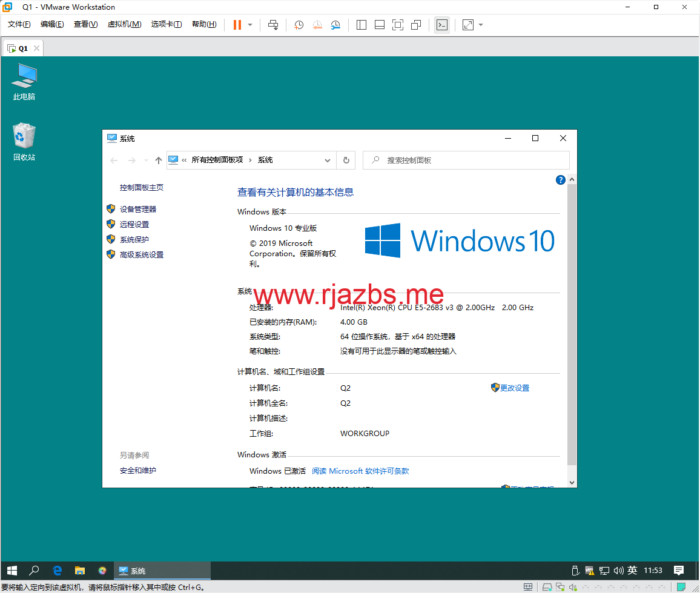Select the 回收站 recycle bin icon
Screen dimensions: 700x593
tap(24, 142)
